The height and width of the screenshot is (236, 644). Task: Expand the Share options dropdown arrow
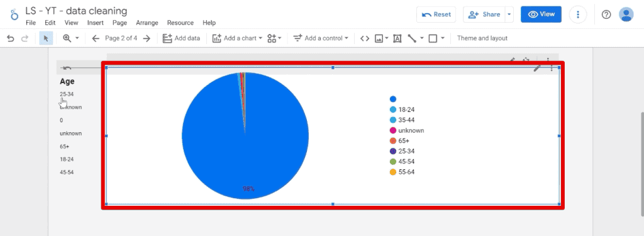(x=509, y=14)
